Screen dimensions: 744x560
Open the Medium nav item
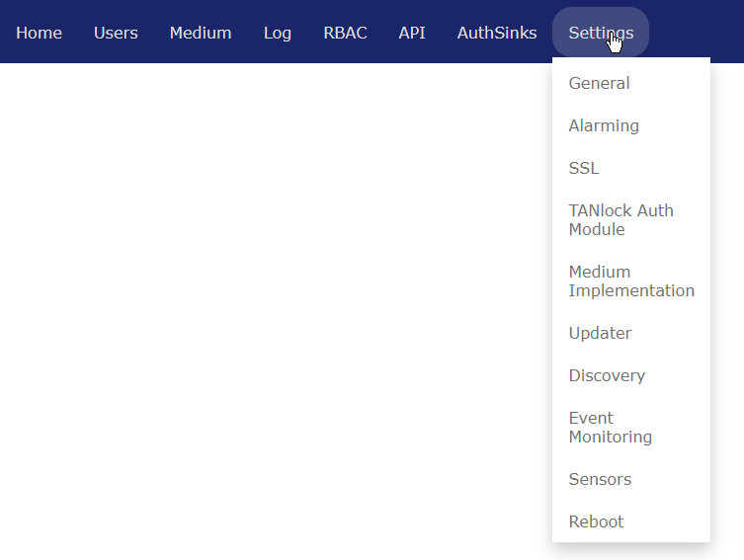(x=200, y=33)
